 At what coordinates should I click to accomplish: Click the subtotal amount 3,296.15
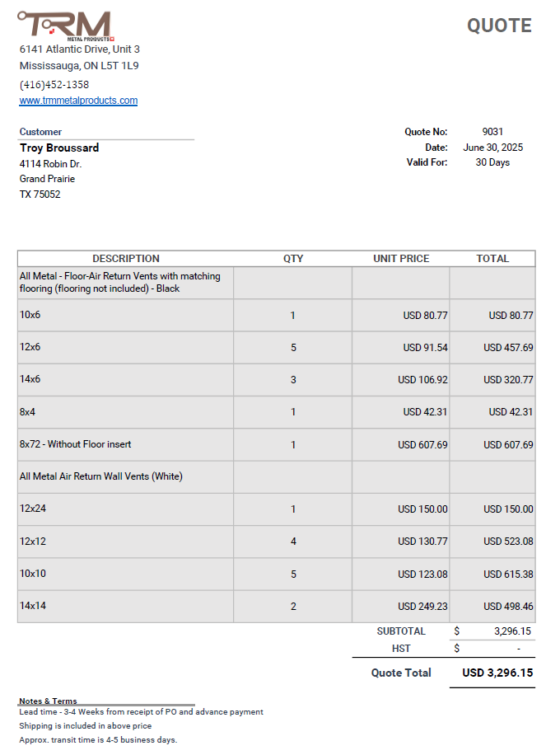click(x=512, y=631)
